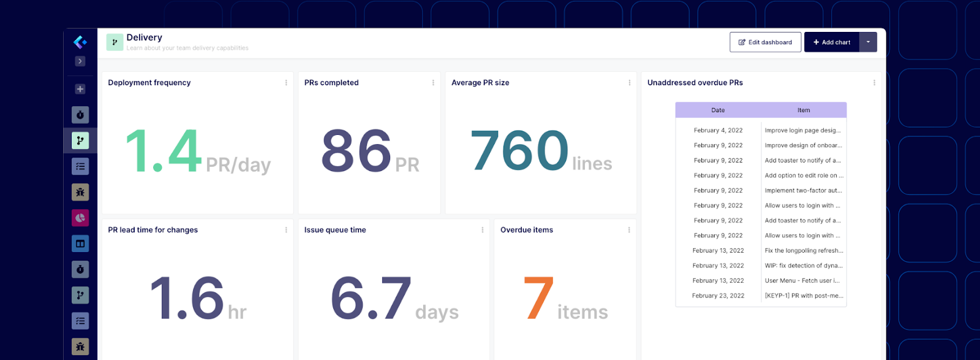The height and width of the screenshot is (360, 980).
Task: Click the Add chart button
Action: 832,42
